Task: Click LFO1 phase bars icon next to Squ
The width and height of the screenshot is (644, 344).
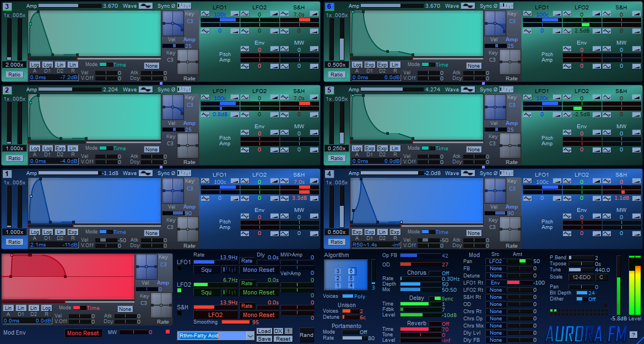Action: click(x=230, y=270)
